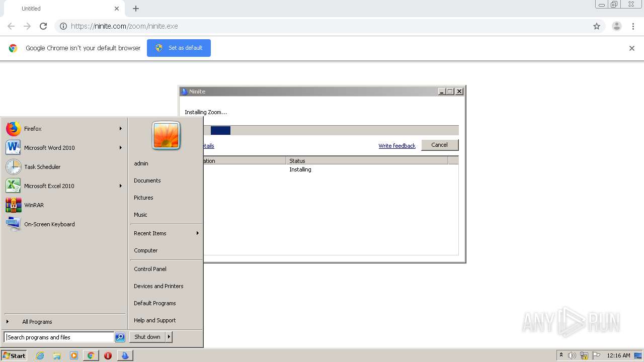The image size is (644, 362).
Task: Switch to Ninite installer in taskbar
Action: [x=125, y=355]
